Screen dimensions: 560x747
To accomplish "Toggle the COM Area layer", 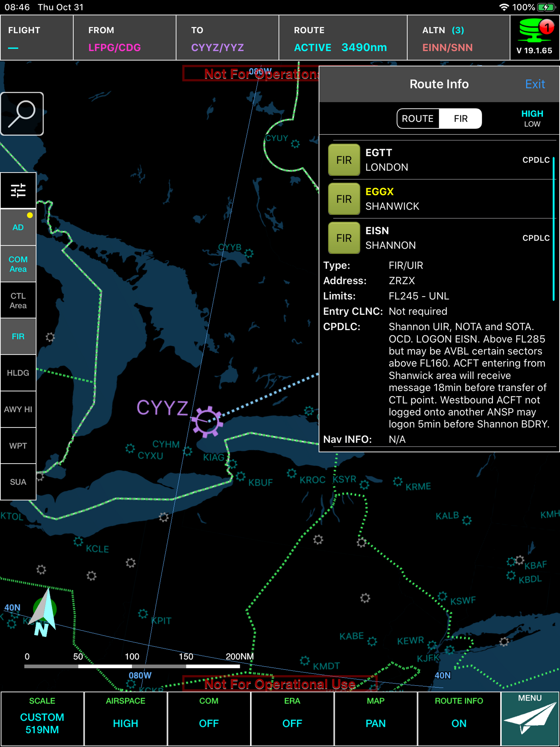I will pyautogui.click(x=18, y=264).
